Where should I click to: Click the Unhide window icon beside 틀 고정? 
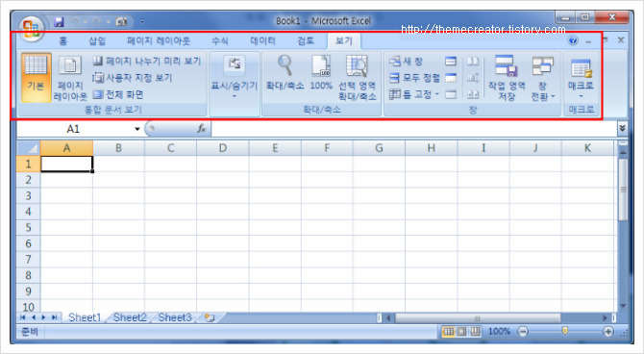click(451, 94)
